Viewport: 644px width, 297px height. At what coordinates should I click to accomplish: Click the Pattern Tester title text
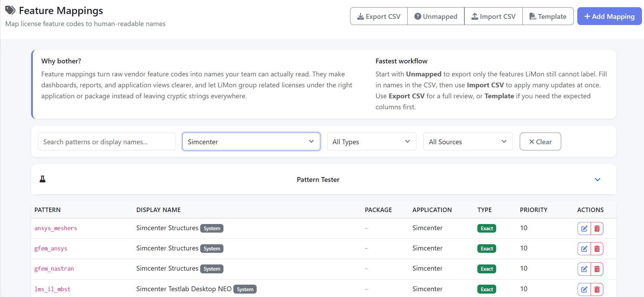[x=318, y=180]
